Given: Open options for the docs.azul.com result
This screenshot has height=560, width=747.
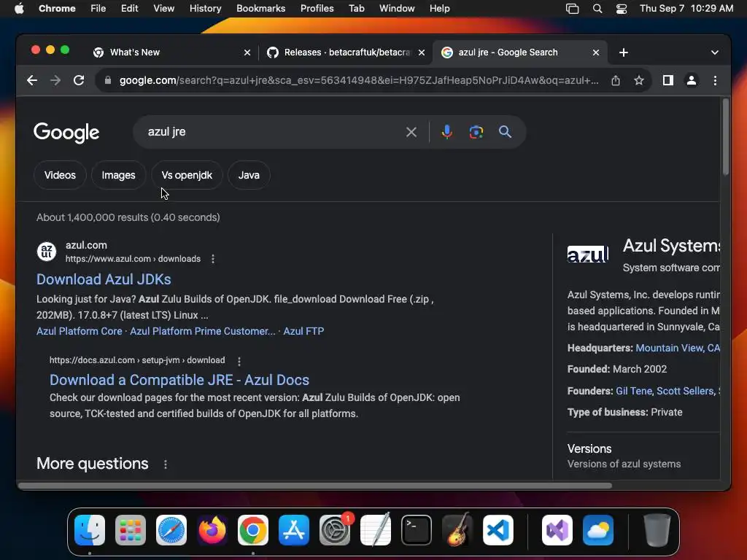Looking at the screenshot, I should pos(239,361).
